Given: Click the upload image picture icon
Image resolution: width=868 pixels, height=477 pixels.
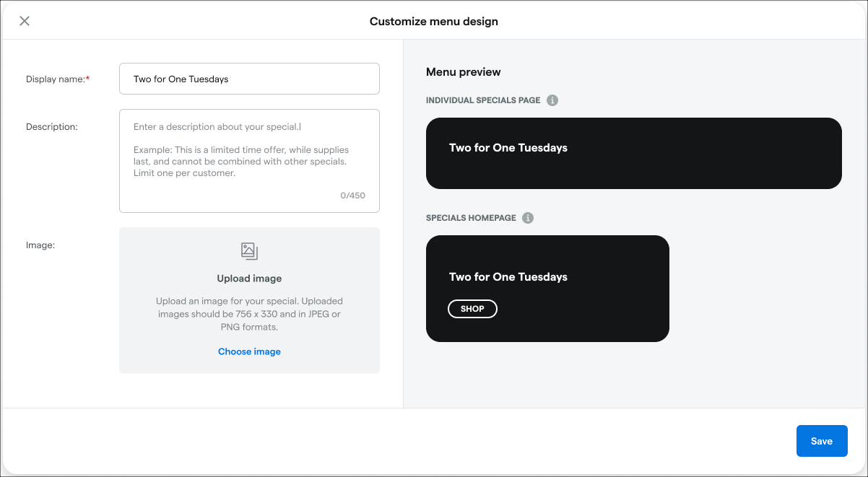Looking at the screenshot, I should [x=249, y=251].
